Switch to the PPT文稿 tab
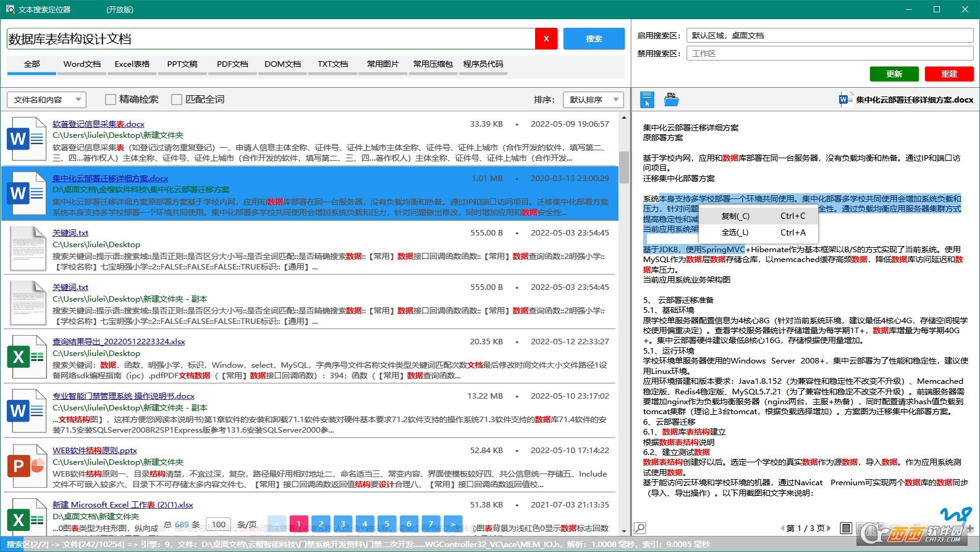 182,64
